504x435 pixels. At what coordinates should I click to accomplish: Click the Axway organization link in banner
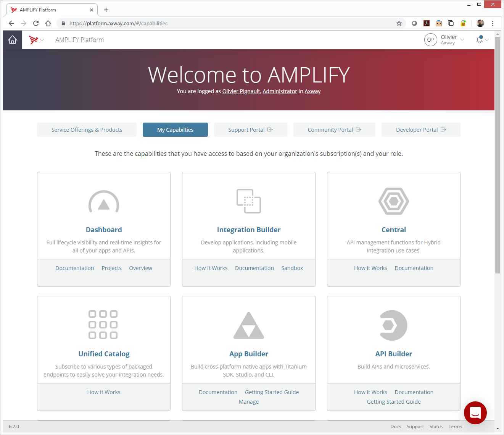[312, 91]
